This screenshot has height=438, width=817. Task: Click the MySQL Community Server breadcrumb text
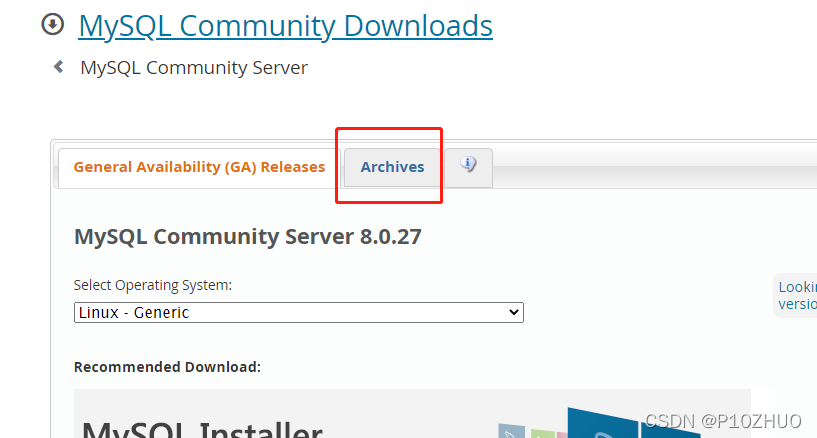(194, 68)
